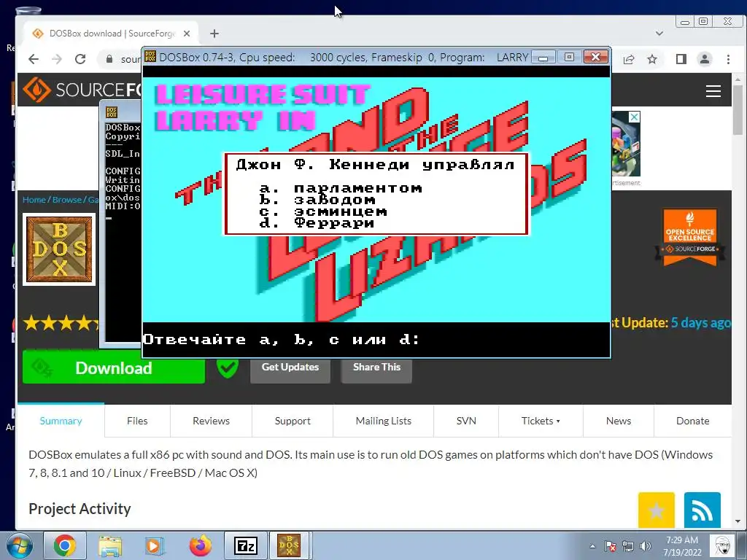The image size is (747, 560).
Task: Click the browser back arrow
Action: pos(34,59)
